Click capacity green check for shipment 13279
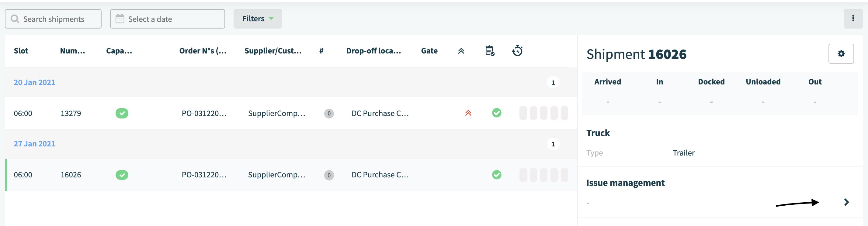This screenshot has height=226, width=868. pos(122,113)
